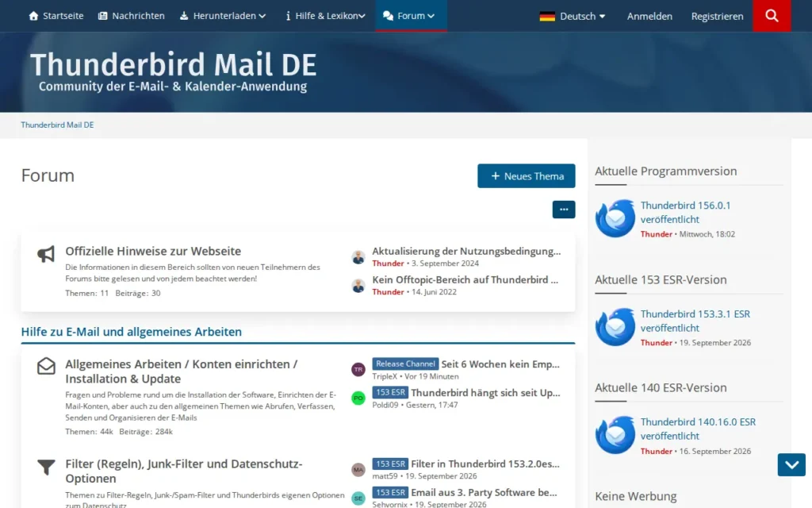The width and height of the screenshot is (812, 508).
Task: Click Thunder author under 156.0.1 release
Action: 656,234
